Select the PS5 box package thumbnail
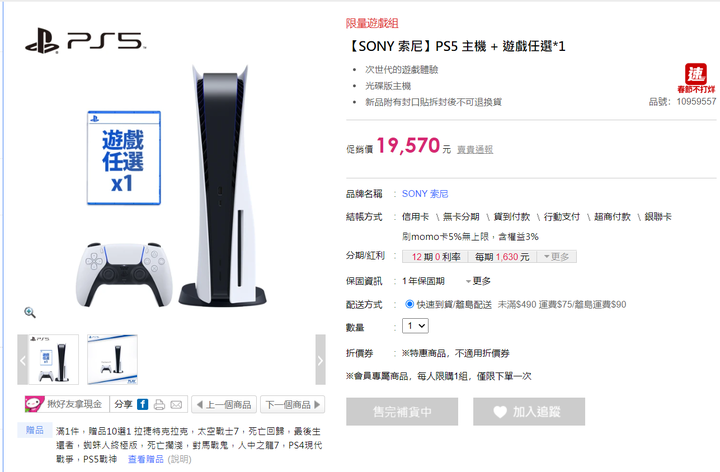The width and height of the screenshot is (720, 472). pyautogui.click(x=112, y=360)
